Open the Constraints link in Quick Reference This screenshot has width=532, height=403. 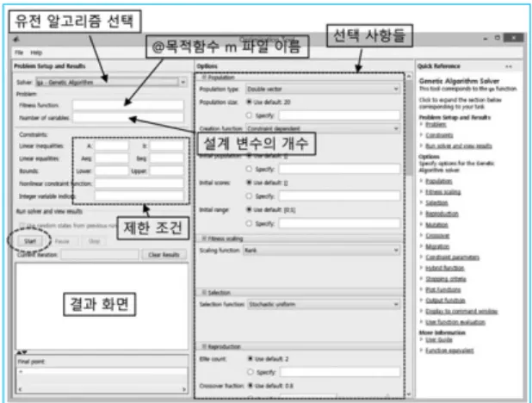(x=439, y=135)
